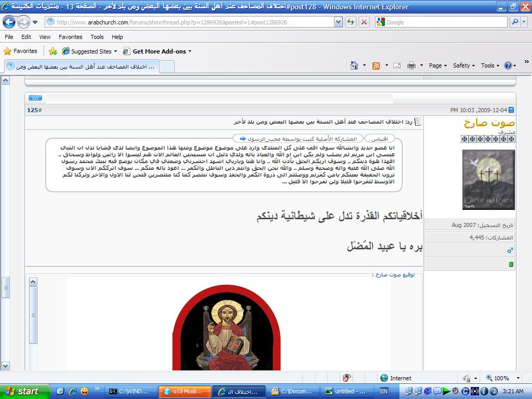
Task: Click the 100% zoom level button
Action: [x=498, y=378]
